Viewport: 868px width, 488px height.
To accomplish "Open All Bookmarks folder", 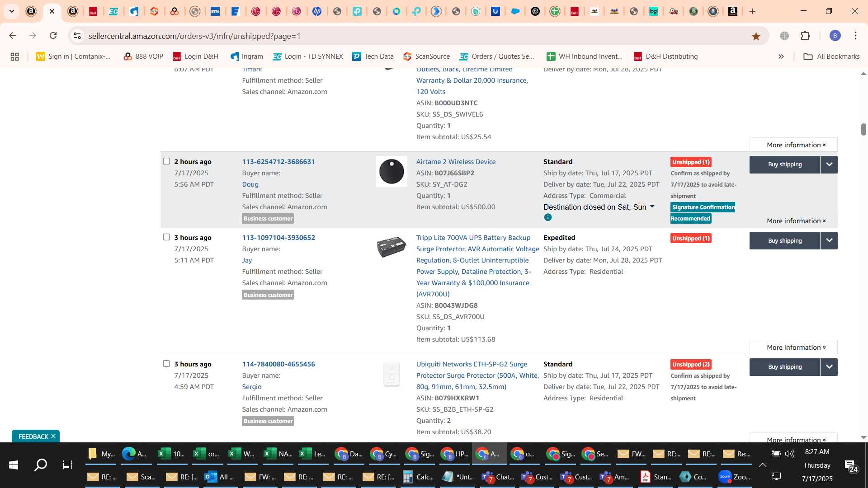I will [831, 56].
